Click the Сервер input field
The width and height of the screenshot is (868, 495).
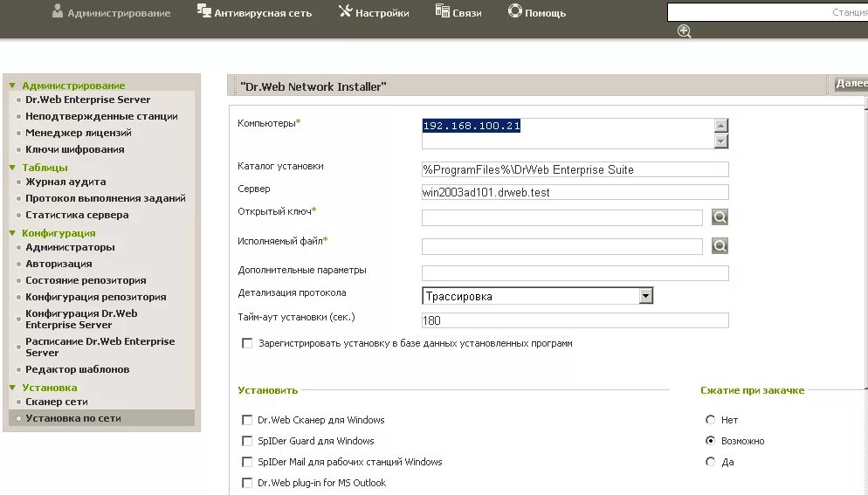[x=575, y=192]
